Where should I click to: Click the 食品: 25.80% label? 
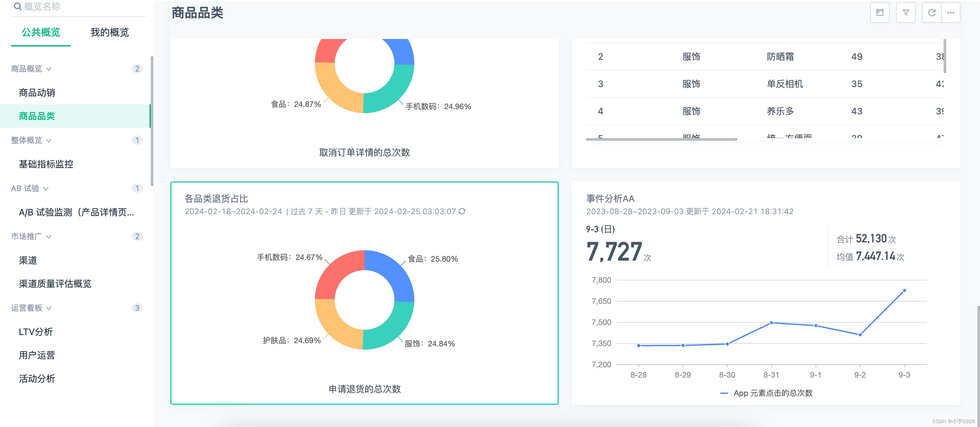(432, 259)
